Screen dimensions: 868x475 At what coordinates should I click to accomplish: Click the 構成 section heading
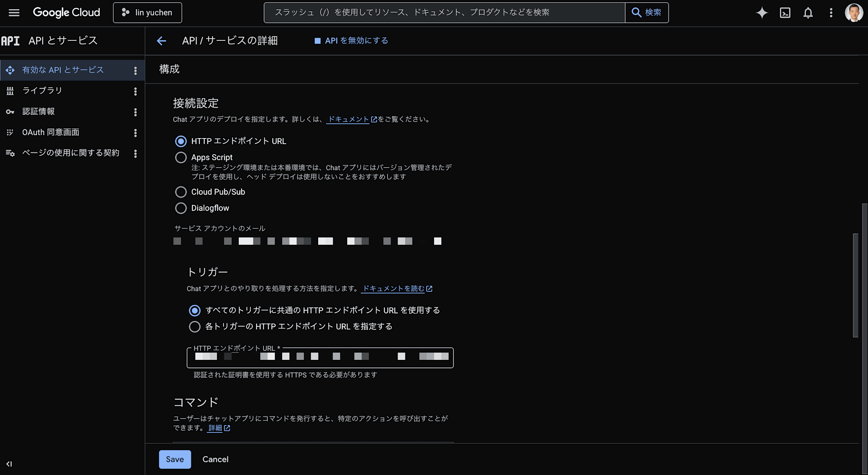(x=169, y=69)
